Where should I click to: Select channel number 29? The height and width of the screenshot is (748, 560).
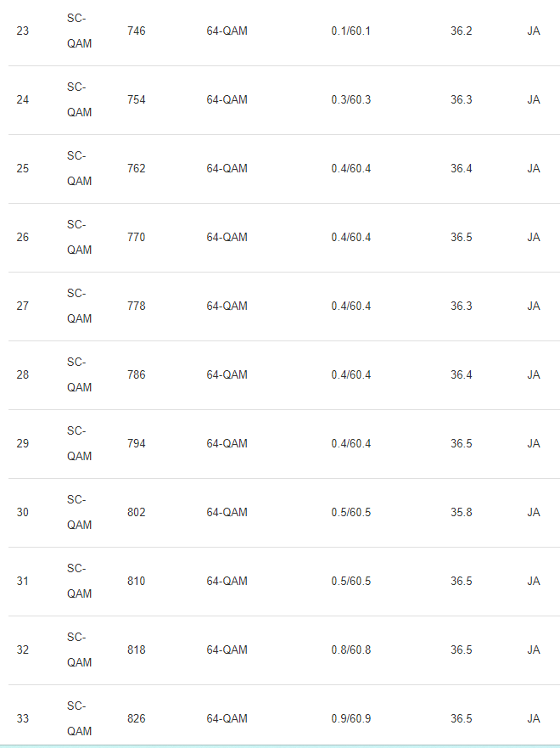(x=22, y=443)
